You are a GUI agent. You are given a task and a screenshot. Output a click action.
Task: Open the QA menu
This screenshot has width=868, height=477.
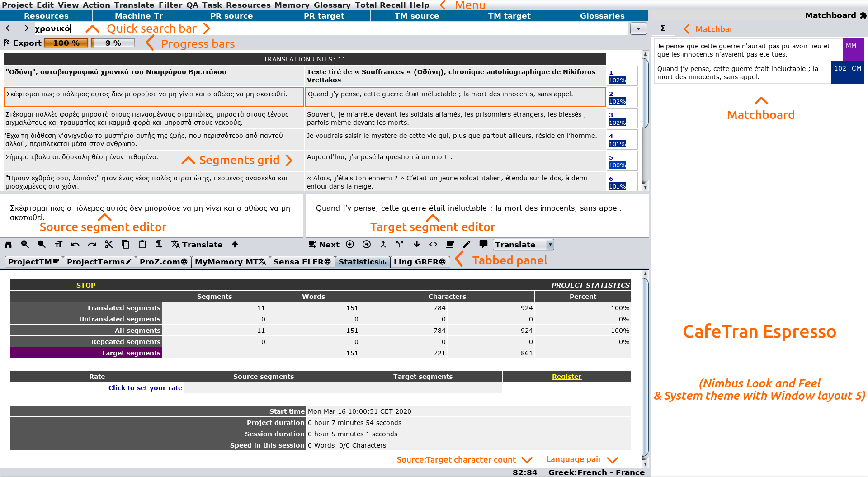pyautogui.click(x=192, y=5)
